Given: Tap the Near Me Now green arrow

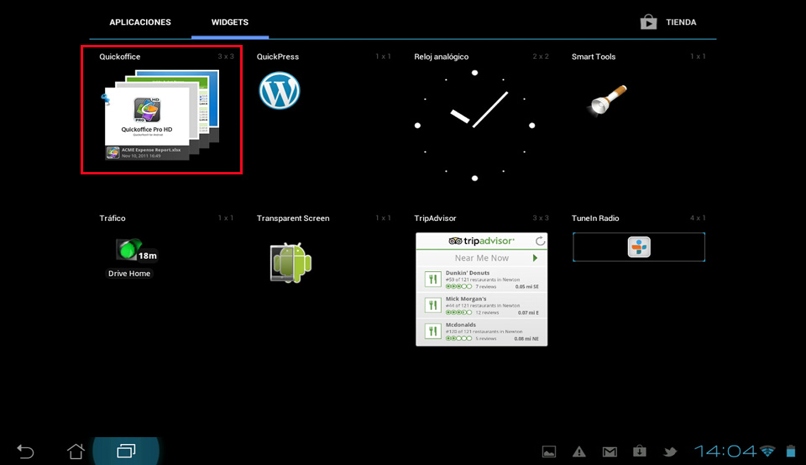Looking at the screenshot, I should (535, 258).
